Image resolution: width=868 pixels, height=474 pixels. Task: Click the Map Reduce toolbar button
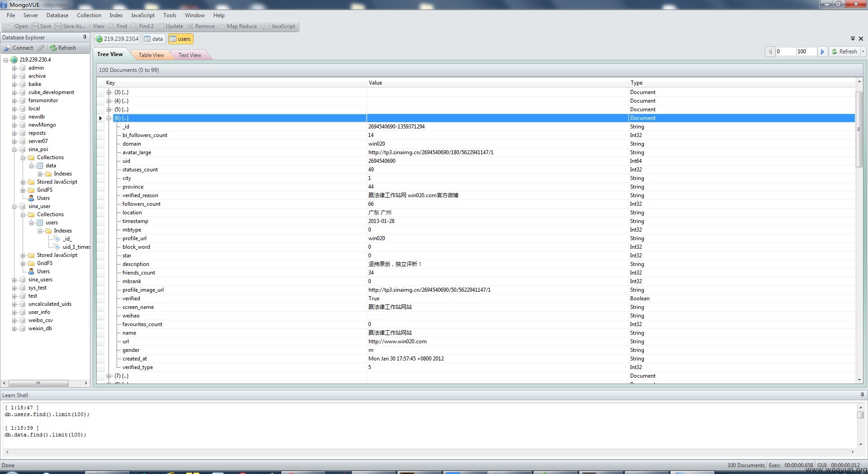238,26
